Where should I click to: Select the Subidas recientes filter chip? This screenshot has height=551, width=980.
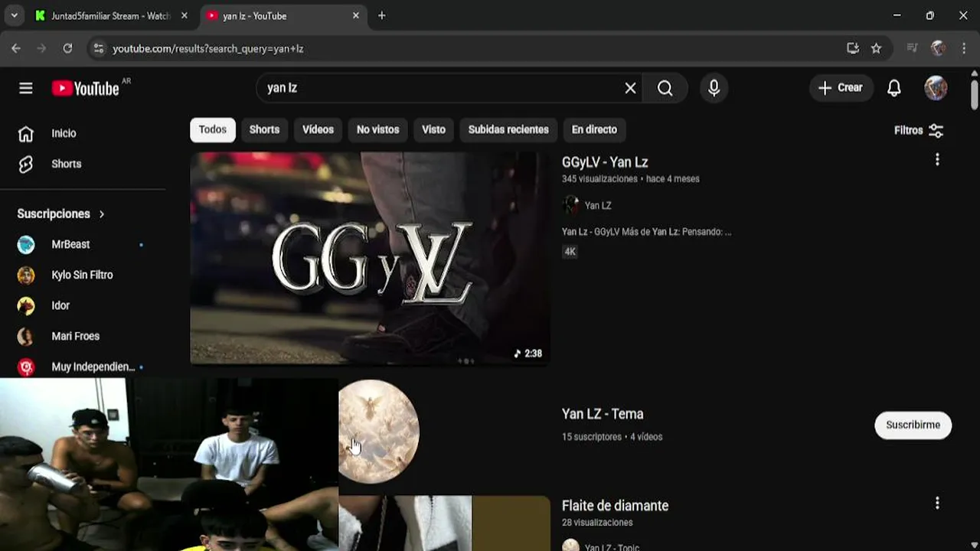point(508,130)
